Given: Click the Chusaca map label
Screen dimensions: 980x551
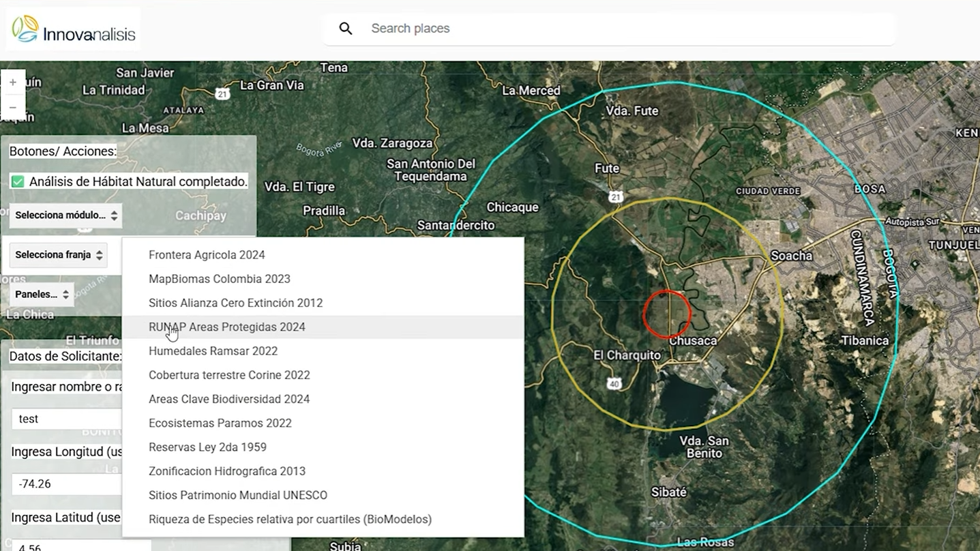Looking at the screenshot, I should pos(693,341).
